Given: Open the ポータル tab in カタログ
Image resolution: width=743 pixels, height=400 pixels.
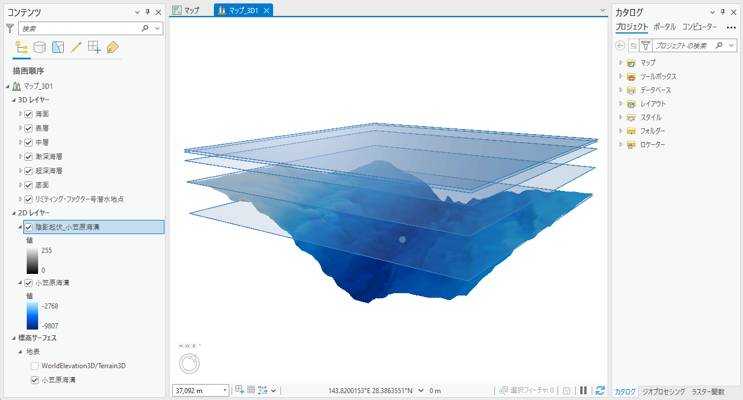Looking at the screenshot, I should pyautogui.click(x=664, y=27).
